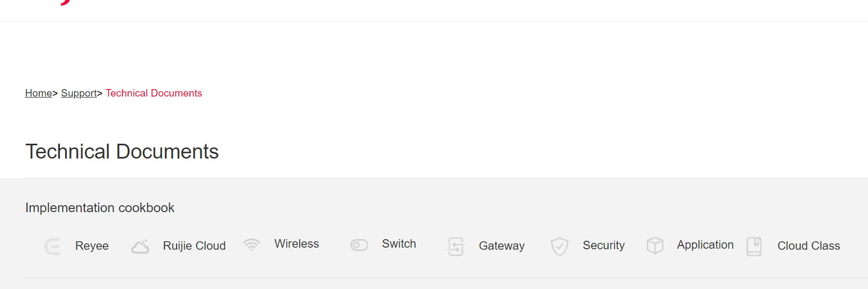This screenshot has height=289, width=868.
Task: Select the Security shield icon
Action: (559, 246)
